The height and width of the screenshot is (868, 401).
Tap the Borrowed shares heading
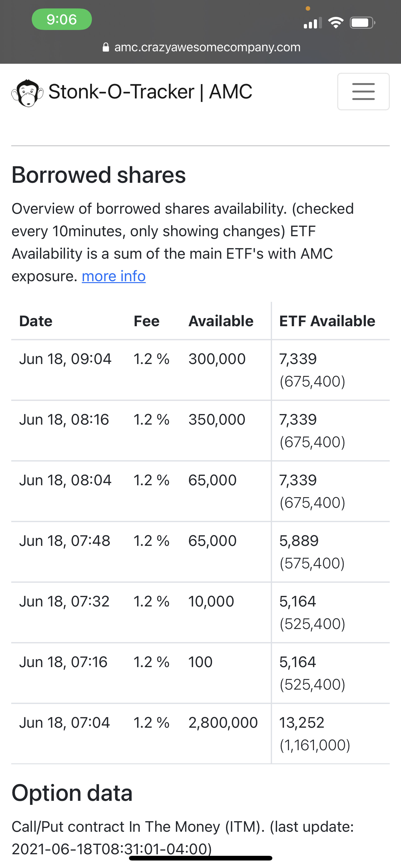pos(99,175)
